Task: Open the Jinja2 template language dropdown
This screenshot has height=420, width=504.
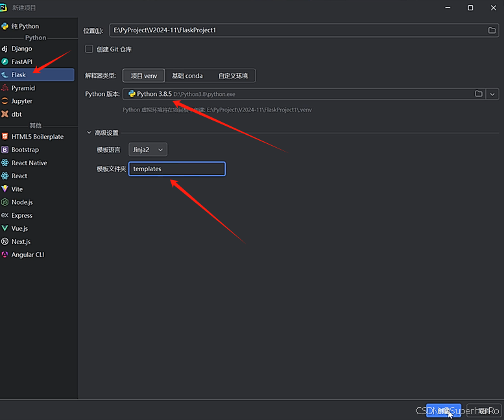Action: pyautogui.click(x=148, y=150)
